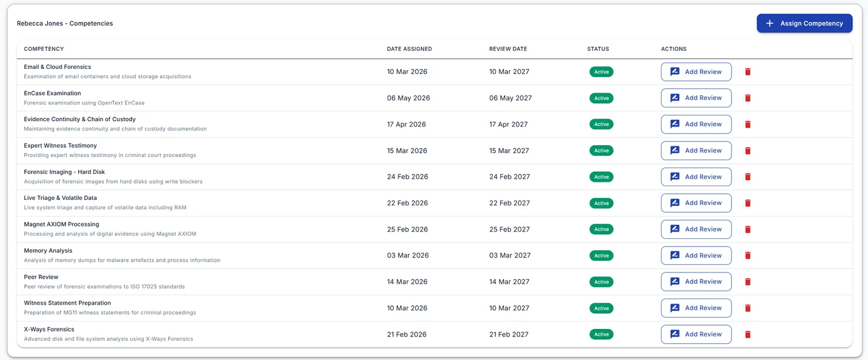Select the EnCase Examination title

pos(52,93)
